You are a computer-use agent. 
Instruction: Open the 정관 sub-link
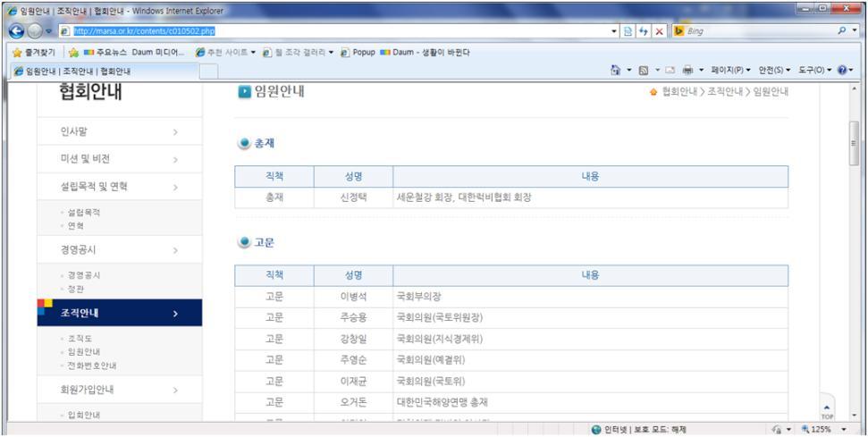pyautogui.click(x=76, y=290)
